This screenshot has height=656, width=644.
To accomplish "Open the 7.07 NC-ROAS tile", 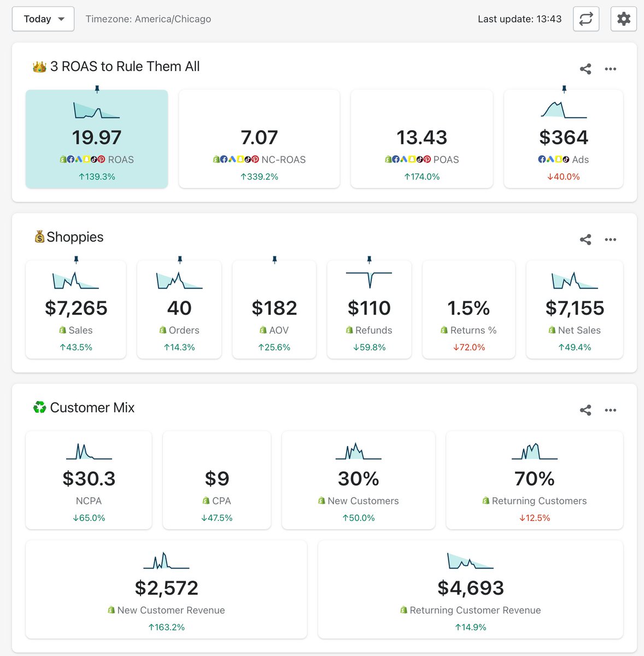I will [259, 139].
